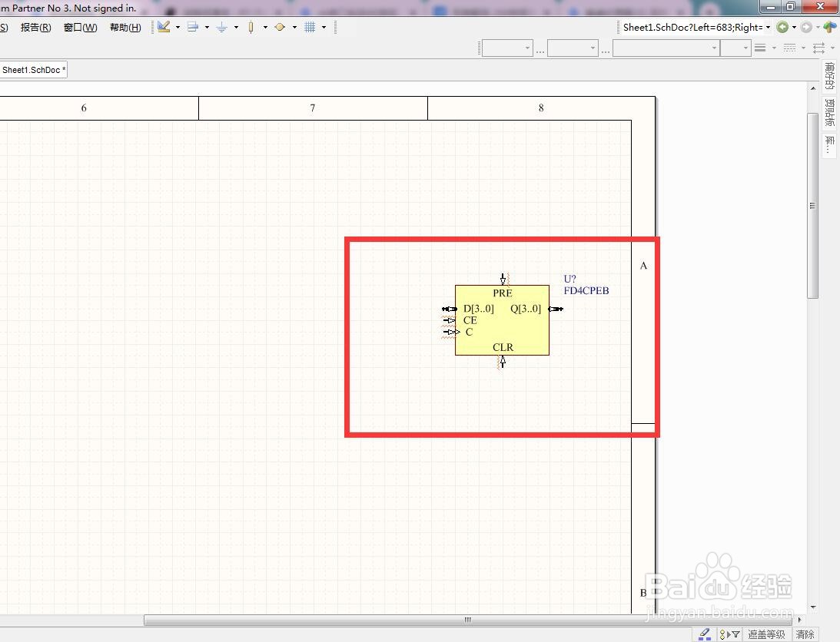Click the align objects tool icon
Screen dimensions: 840x642
tap(193, 27)
